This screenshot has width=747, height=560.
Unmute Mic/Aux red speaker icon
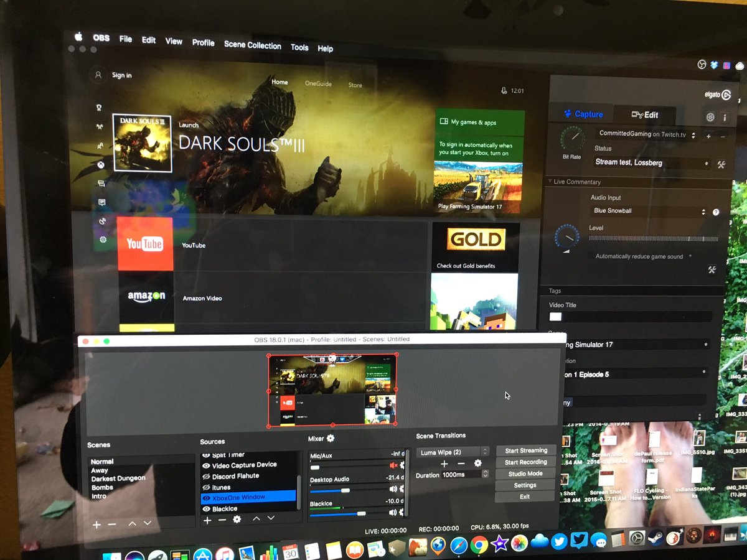[393, 465]
